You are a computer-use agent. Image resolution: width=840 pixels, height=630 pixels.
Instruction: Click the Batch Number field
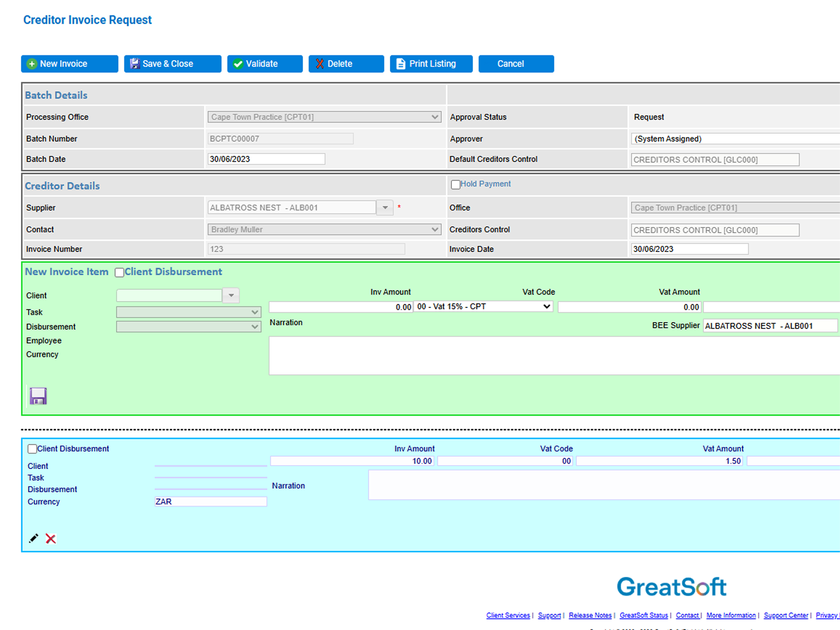tap(280, 139)
